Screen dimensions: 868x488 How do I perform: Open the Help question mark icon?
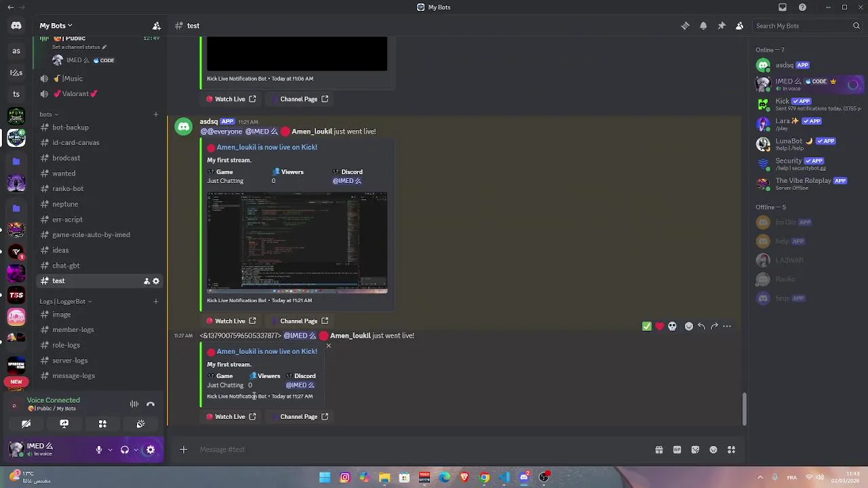click(x=803, y=7)
